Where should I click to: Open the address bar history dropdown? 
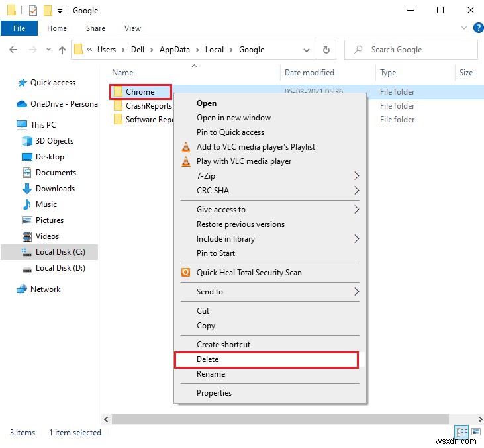coord(306,50)
